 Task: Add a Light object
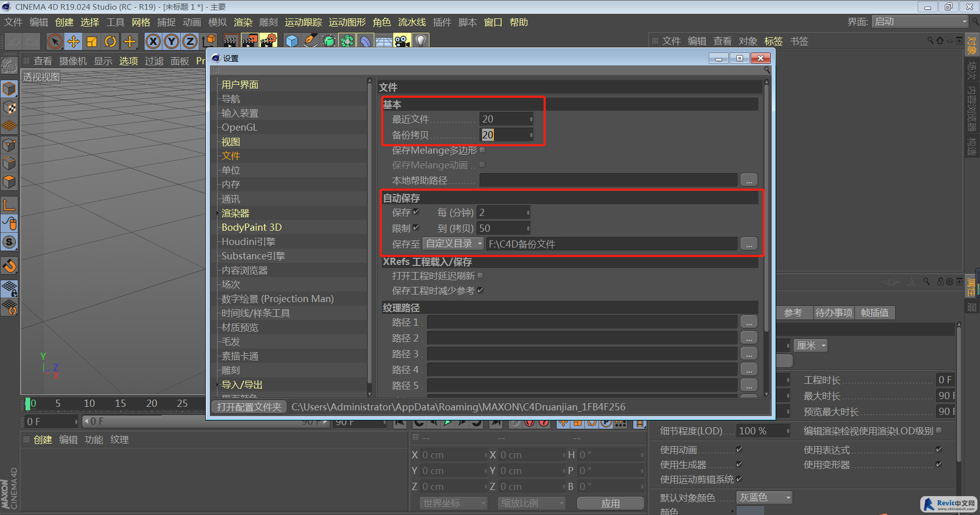coord(420,41)
